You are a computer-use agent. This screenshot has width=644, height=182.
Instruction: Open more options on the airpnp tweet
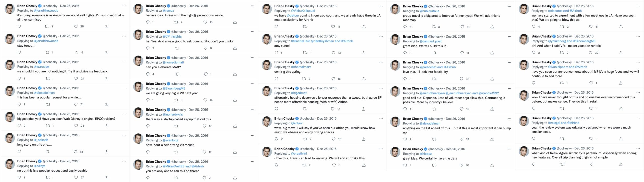(252, 110)
